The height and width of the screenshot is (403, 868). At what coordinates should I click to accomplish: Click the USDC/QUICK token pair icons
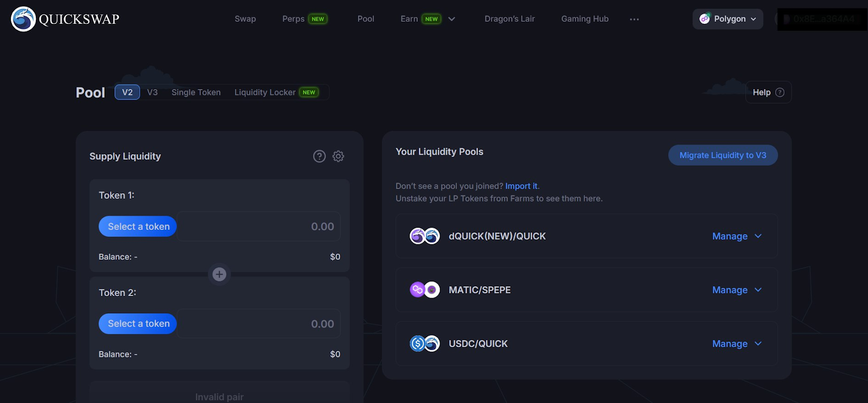click(425, 344)
